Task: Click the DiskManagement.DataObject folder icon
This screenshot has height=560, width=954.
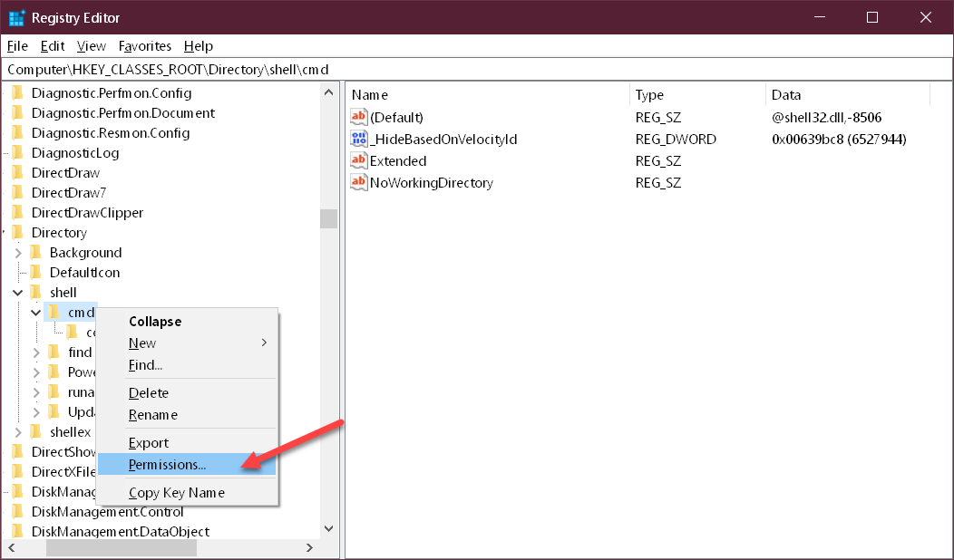Action: [17, 532]
